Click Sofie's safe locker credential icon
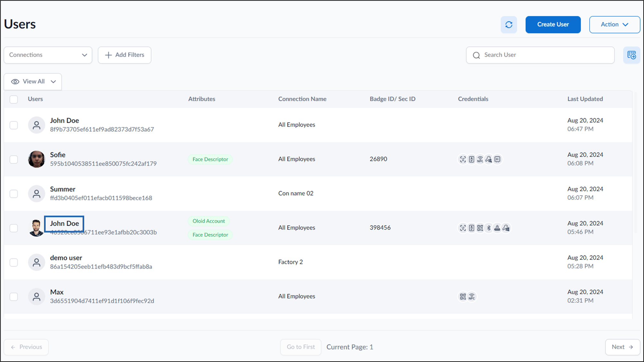The width and height of the screenshot is (644, 362). [x=497, y=159]
